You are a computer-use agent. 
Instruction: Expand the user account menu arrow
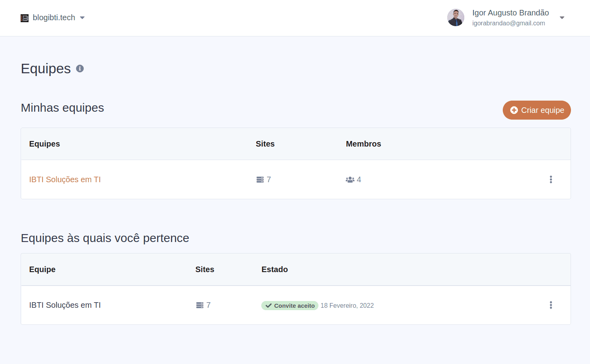coord(562,18)
